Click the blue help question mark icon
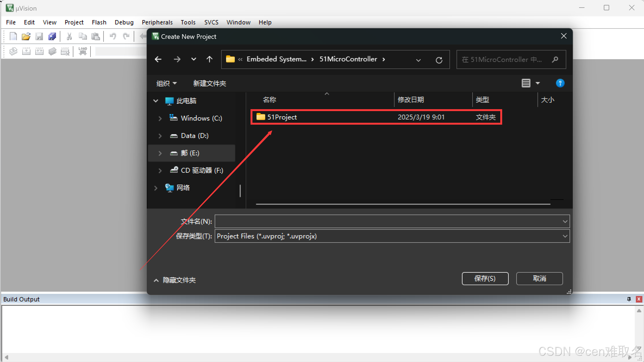 point(560,83)
